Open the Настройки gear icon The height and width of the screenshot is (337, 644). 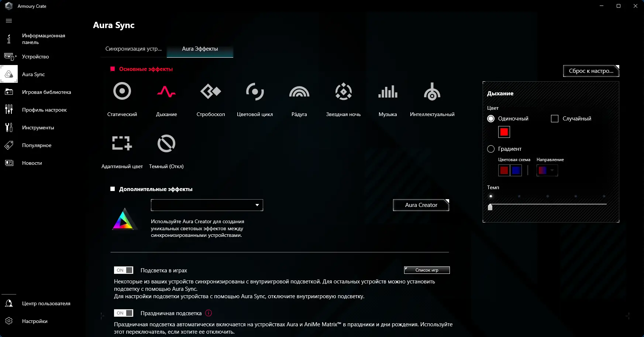click(9, 321)
